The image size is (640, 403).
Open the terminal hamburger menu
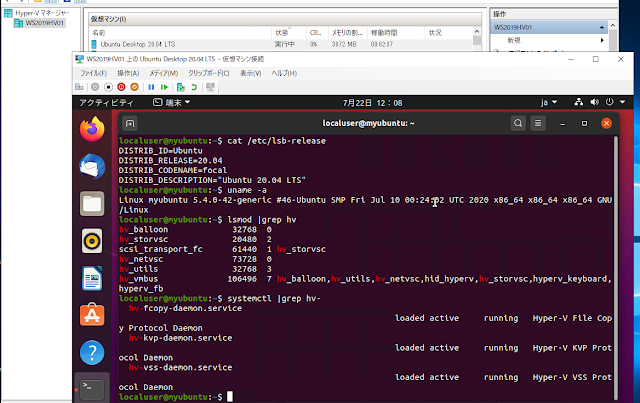(538, 123)
